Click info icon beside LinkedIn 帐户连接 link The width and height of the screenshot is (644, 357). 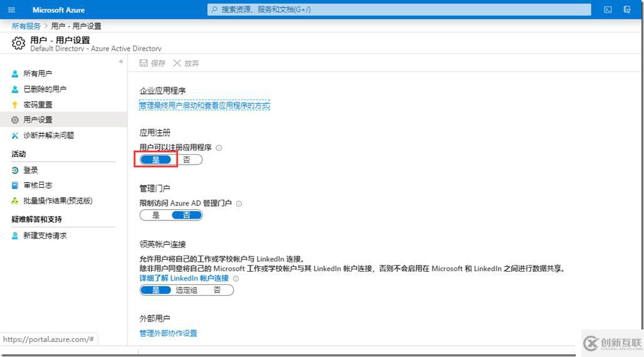tap(236, 278)
